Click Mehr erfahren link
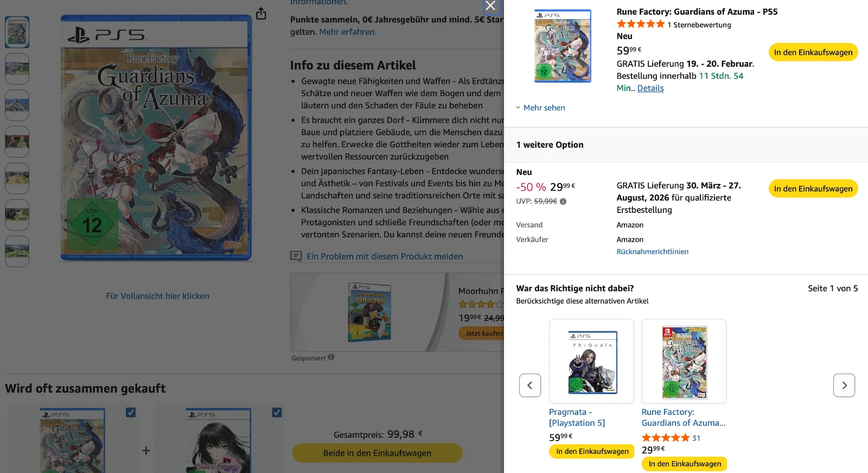The height and width of the screenshot is (473, 868). tap(348, 32)
